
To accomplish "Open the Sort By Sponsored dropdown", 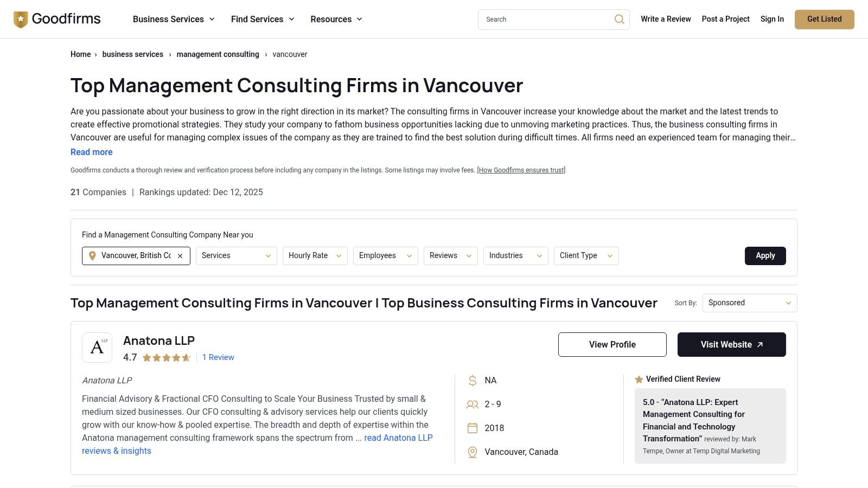I will [x=749, y=303].
